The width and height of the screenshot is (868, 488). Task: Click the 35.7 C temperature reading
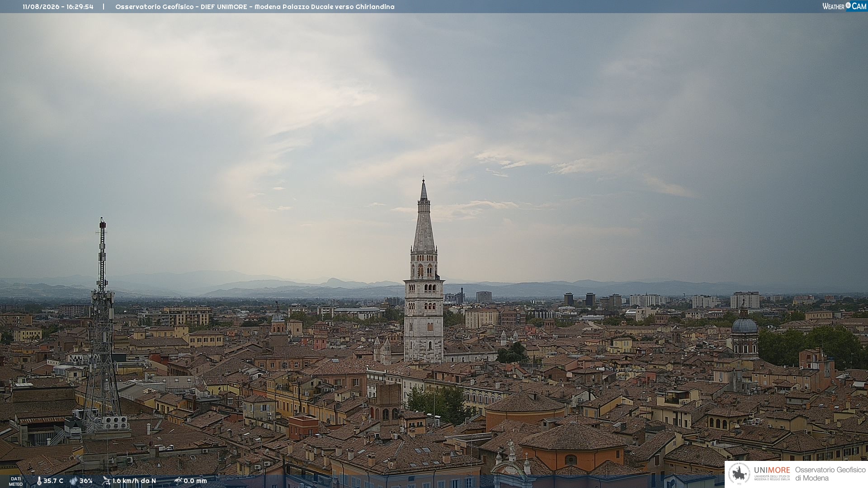tap(53, 481)
